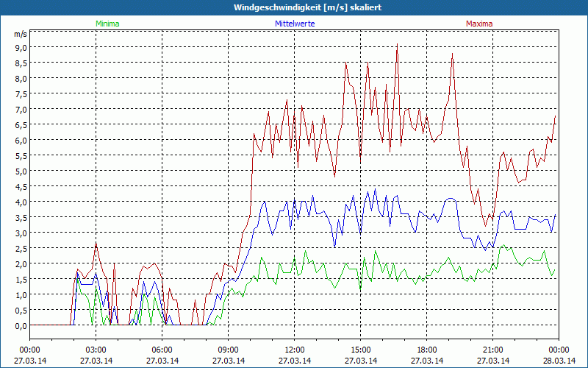Click the "0,5" y-axis value
This screenshot has width=588, height=368.
(21, 311)
